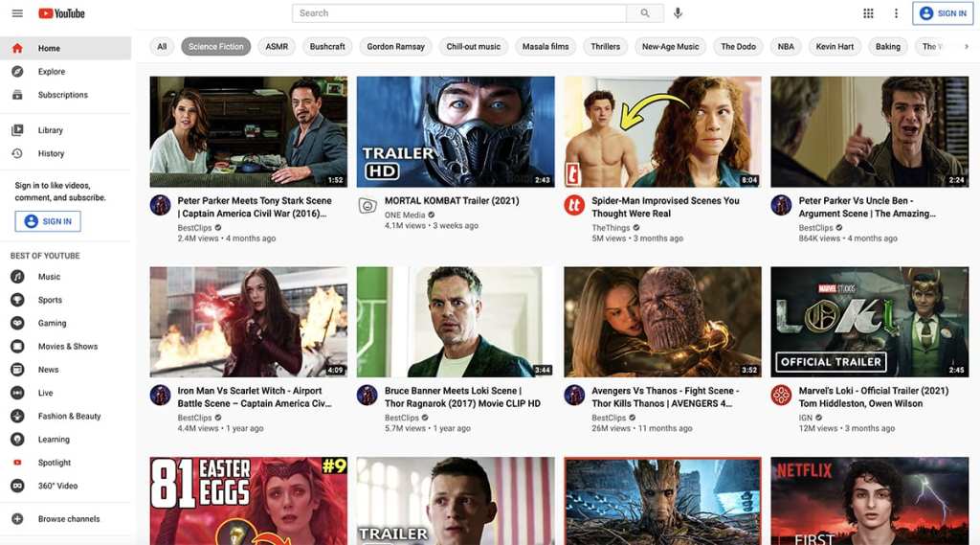This screenshot has width=980, height=545.
Task: Open TheThings channel avatar
Action: click(x=574, y=205)
